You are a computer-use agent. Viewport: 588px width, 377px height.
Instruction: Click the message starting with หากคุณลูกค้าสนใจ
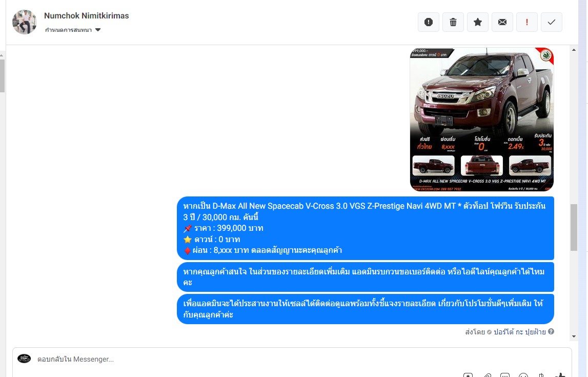(365, 277)
